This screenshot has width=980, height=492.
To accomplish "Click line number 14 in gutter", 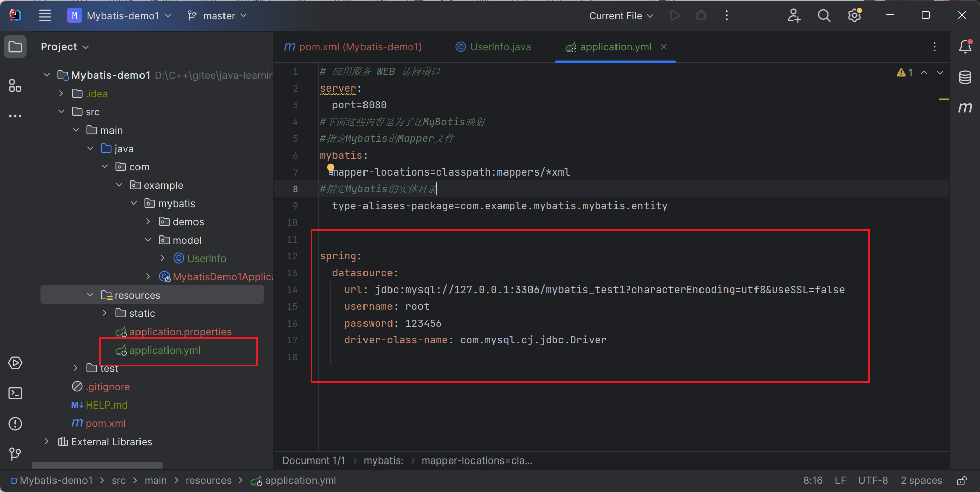I will 292,290.
